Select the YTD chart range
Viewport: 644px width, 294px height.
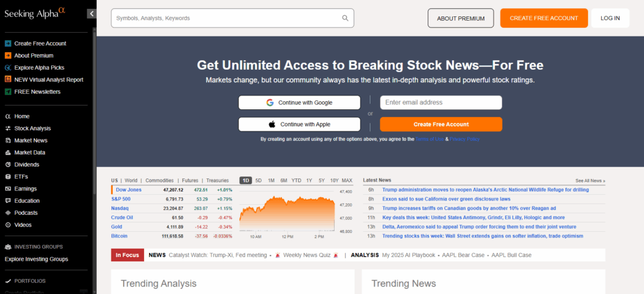pyautogui.click(x=297, y=180)
